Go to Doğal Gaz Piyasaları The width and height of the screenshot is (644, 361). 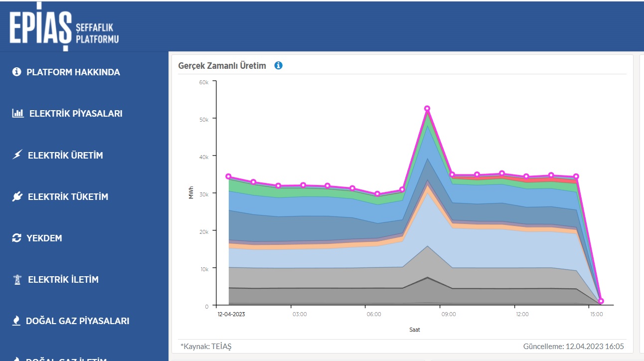click(78, 321)
